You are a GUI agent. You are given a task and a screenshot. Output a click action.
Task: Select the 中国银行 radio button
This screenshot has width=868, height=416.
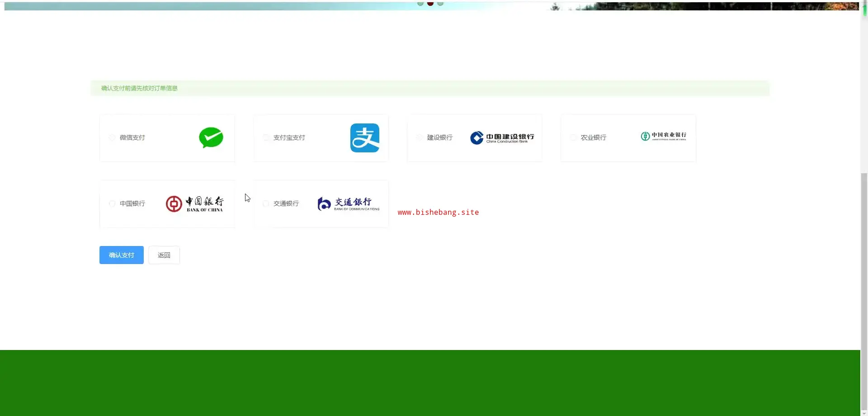coord(112,203)
